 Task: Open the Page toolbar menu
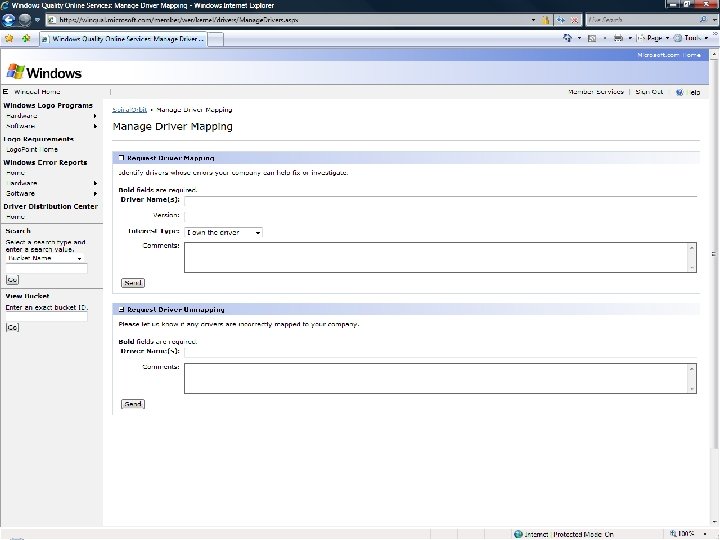click(652, 38)
